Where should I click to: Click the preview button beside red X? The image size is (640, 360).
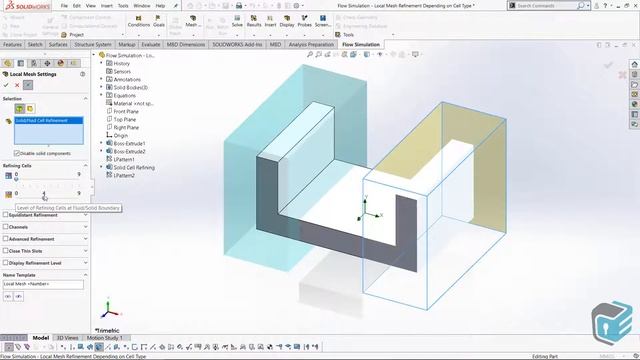tap(28, 85)
